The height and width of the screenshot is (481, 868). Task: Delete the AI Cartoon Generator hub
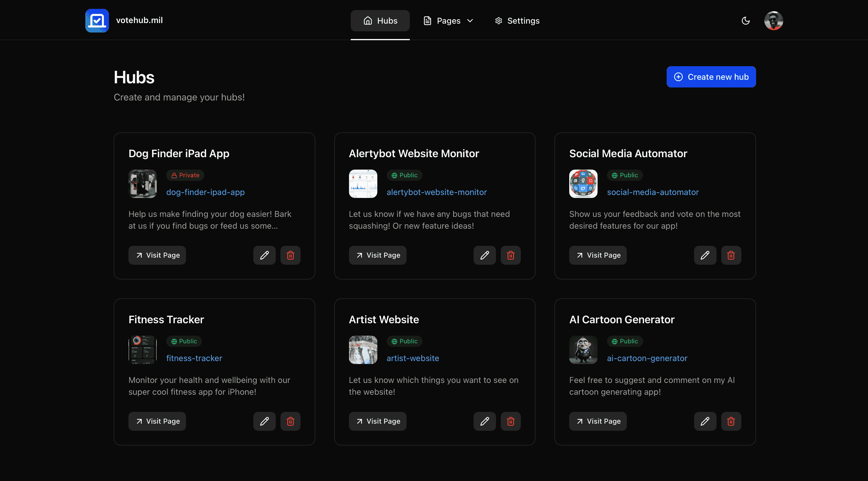731,421
